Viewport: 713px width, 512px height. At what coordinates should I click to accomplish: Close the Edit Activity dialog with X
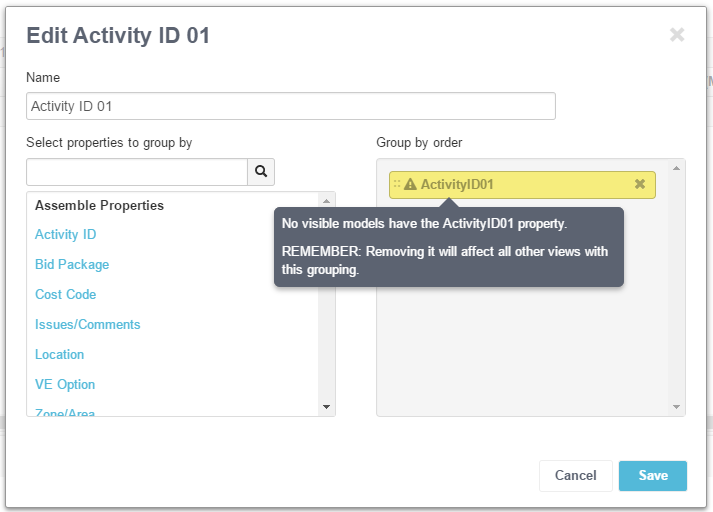(x=677, y=35)
